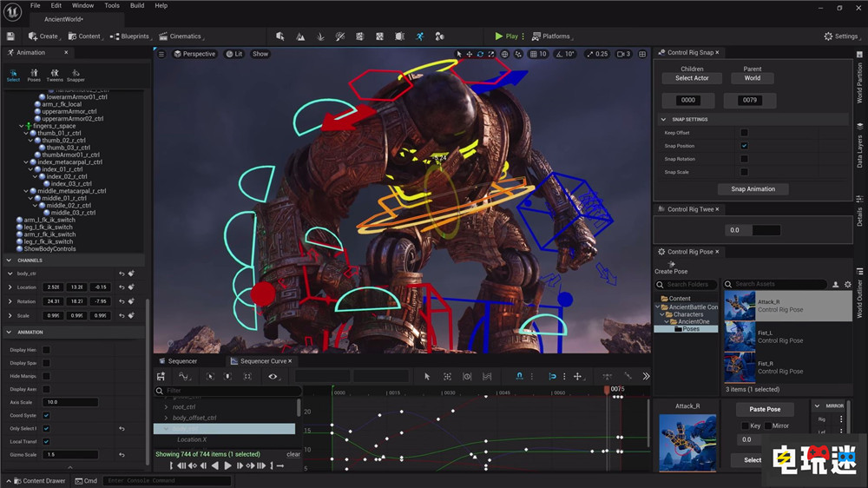Toggle the Snap Rotation checkbox
868x488 pixels.
[x=744, y=159]
